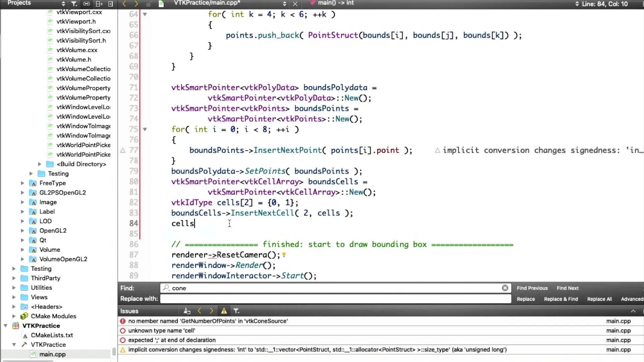The image size is (644, 362).
Task: Open the Issues filter funnel menu
Action: point(236,311)
